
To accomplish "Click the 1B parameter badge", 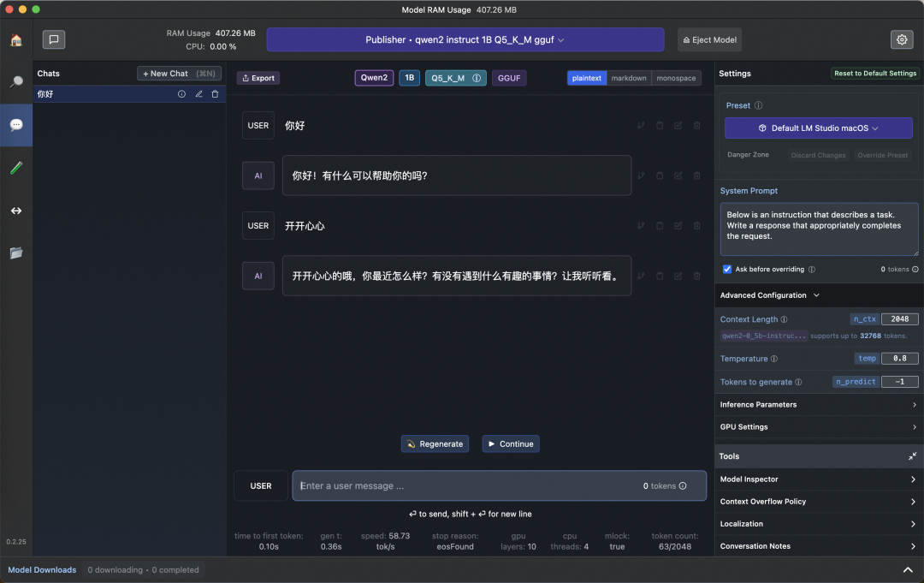I will 409,78.
